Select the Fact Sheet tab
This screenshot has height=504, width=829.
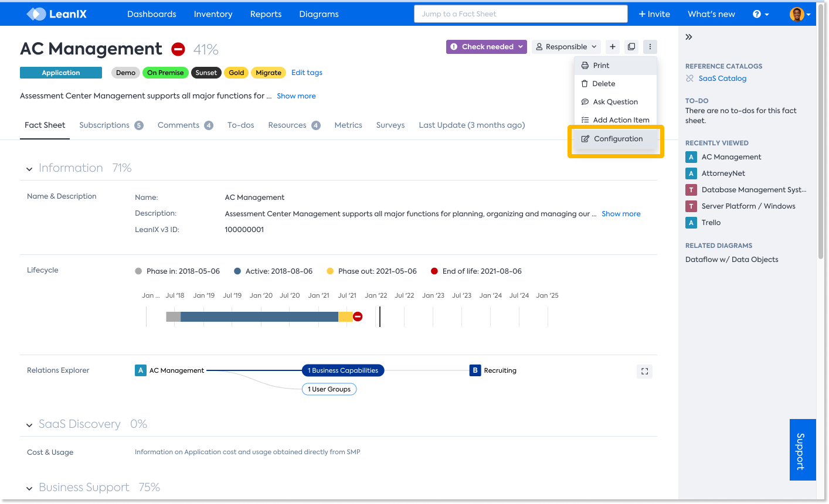(45, 125)
